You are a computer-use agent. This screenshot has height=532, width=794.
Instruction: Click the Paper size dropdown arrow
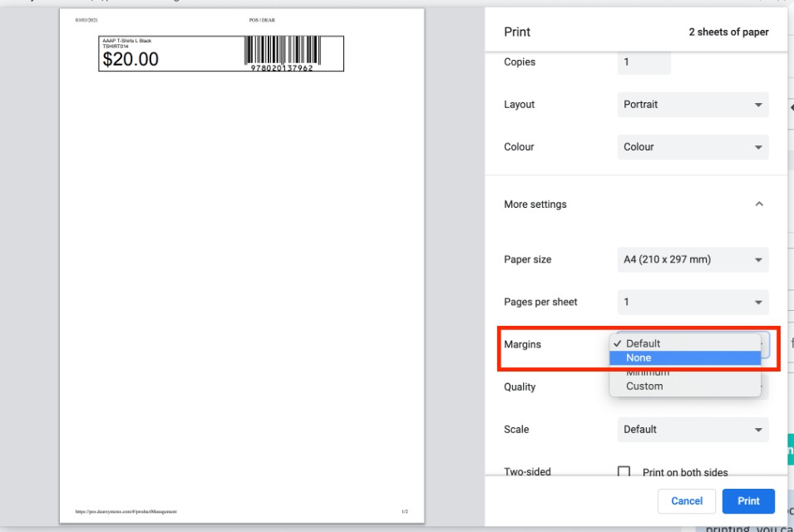tap(758, 259)
